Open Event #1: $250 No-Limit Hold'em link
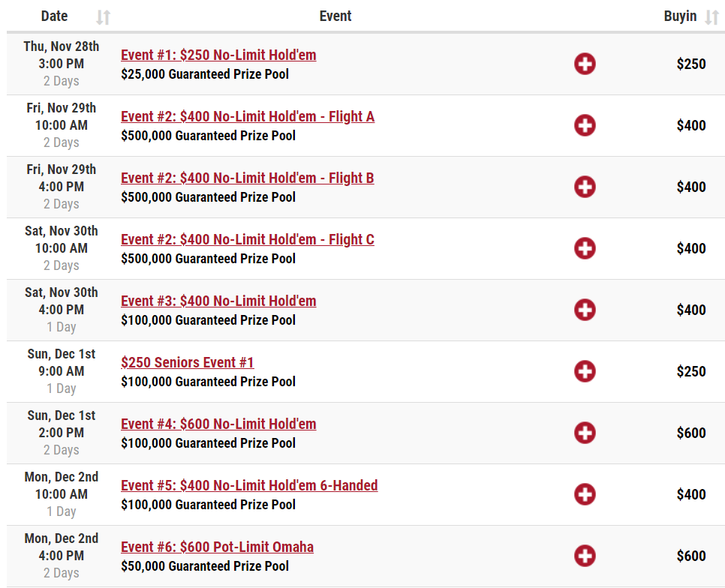Viewport: 725px width, 588px height. click(x=218, y=55)
